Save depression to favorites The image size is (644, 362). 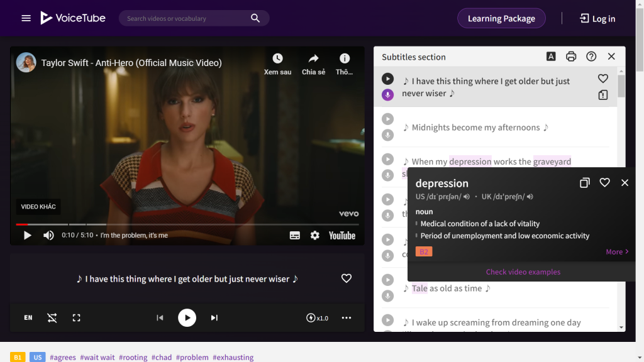pos(604,183)
